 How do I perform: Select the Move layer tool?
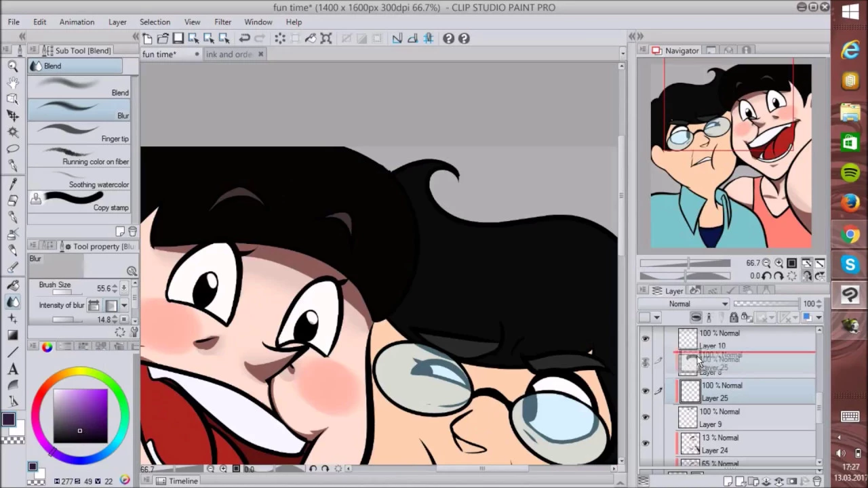coord(13,116)
